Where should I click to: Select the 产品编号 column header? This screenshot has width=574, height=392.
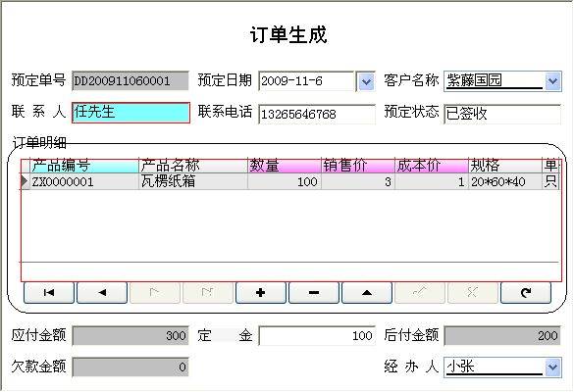pyautogui.click(x=84, y=166)
